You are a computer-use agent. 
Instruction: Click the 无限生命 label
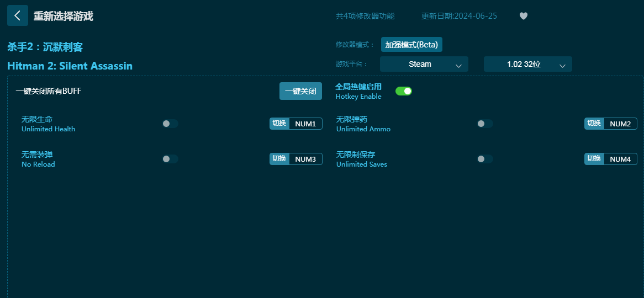(x=37, y=119)
